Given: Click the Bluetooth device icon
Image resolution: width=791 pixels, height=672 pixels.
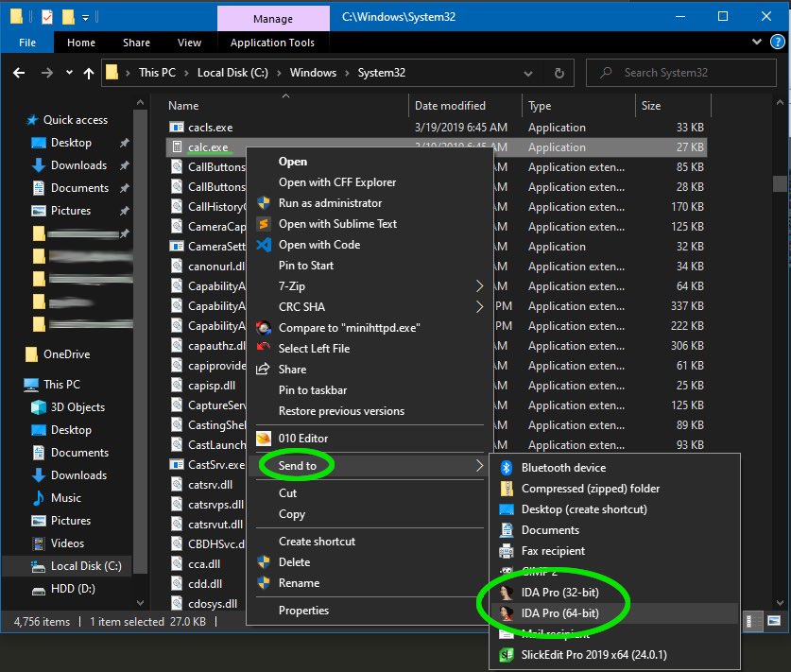Looking at the screenshot, I should click(506, 468).
